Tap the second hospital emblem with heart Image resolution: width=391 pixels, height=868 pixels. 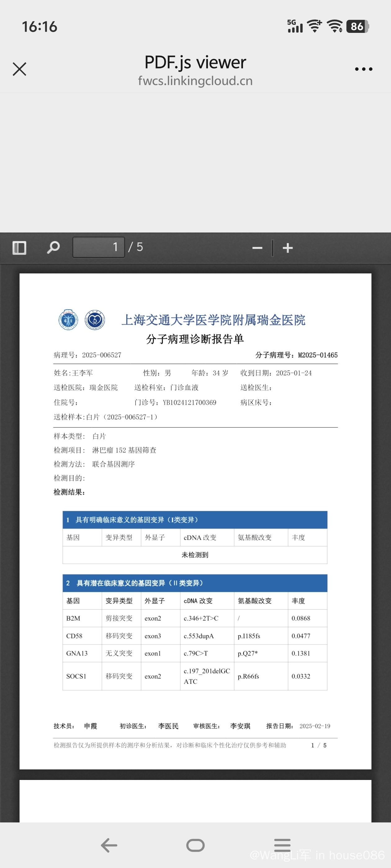tap(94, 320)
